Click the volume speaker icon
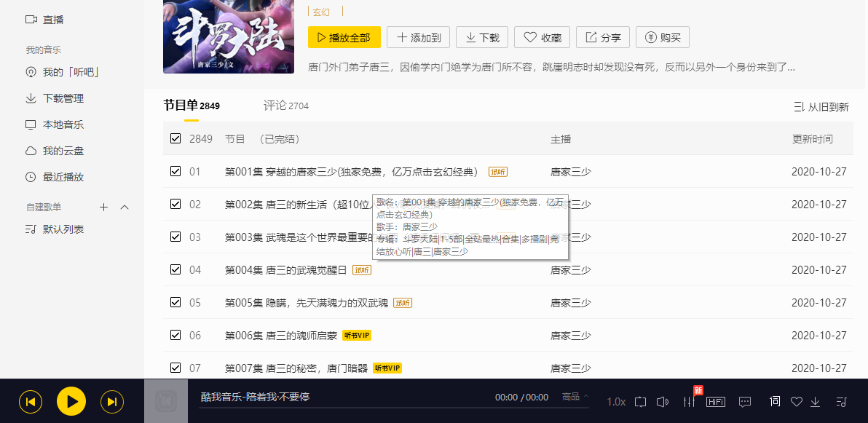The height and width of the screenshot is (423, 868). (x=662, y=402)
